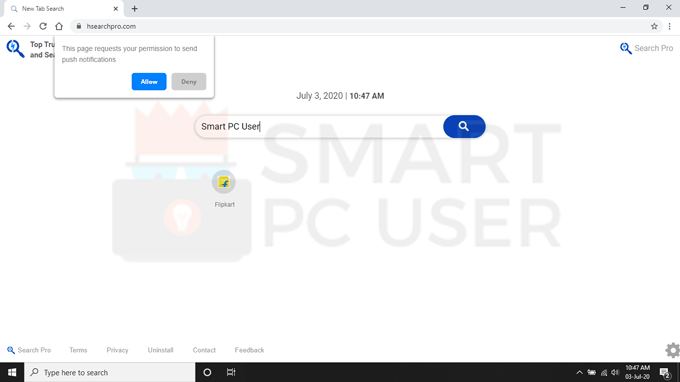This screenshot has width=680, height=382.
Task: Open the taskbar clock and date
Action: [637, 372]
